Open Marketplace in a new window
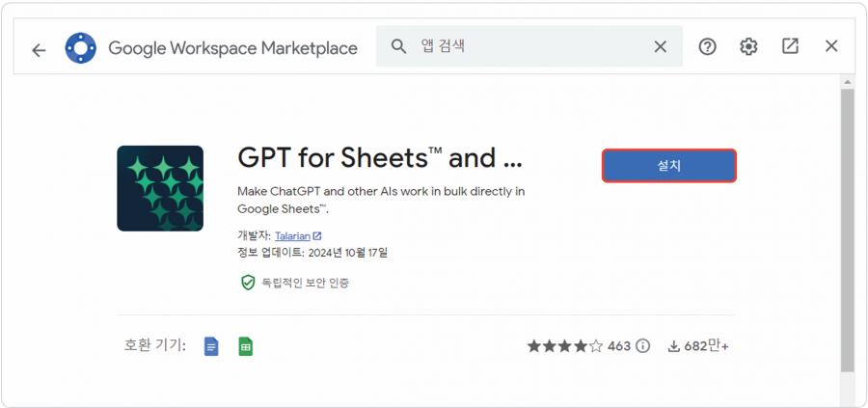 point(790,46)
